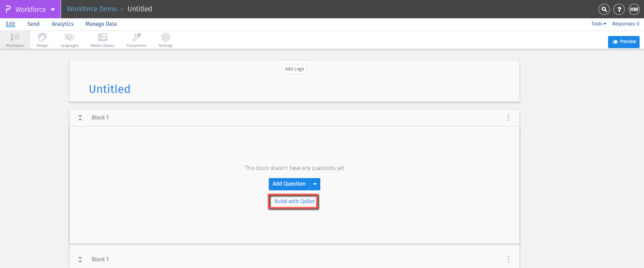
Task: Click the search magnifier icon
Action: point(604,9)
